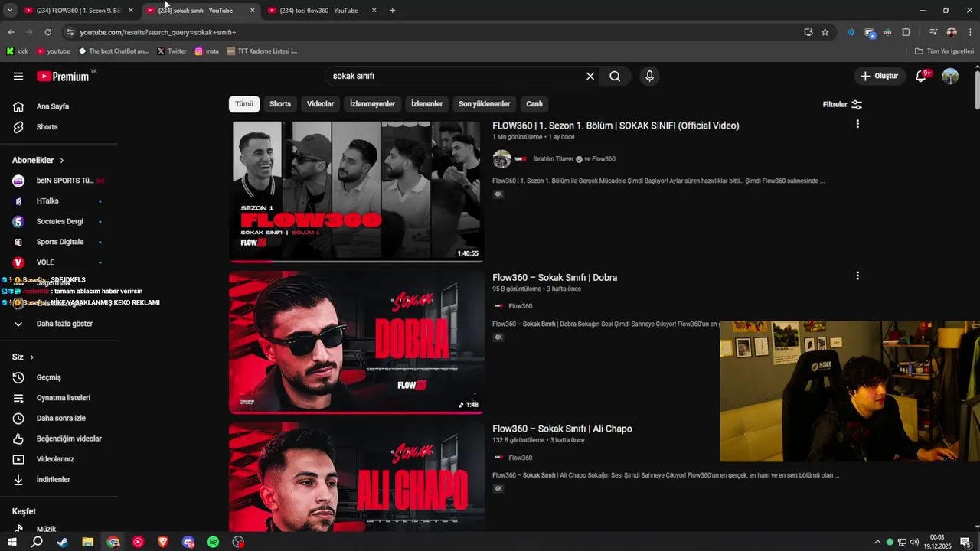Click the Oluştur create button
This screenshot has height=551, width=980.
coord(879,76)
